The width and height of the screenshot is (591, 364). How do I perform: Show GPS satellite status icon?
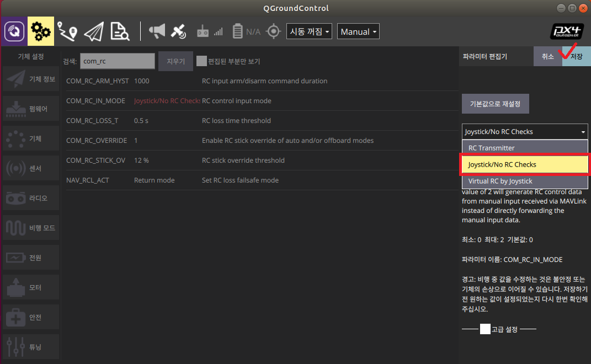tap(178, 31)
